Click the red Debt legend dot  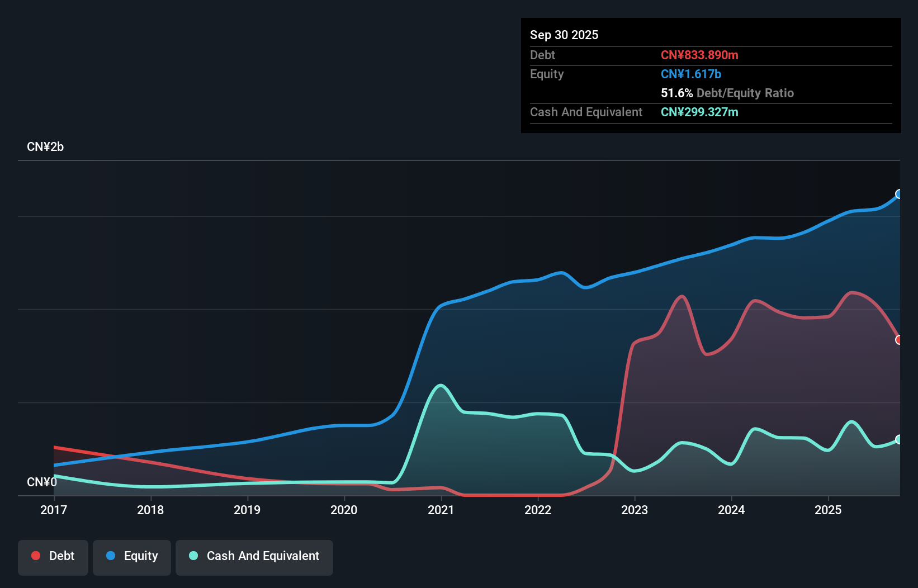pos(36,556)
